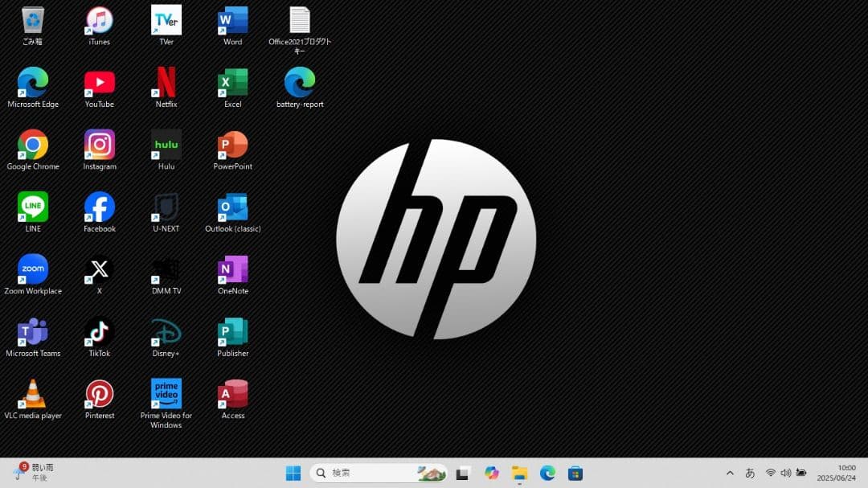Screen dimensions: 868x488
Task: Show hidden icons in the system tray
Action: (730, 473)
